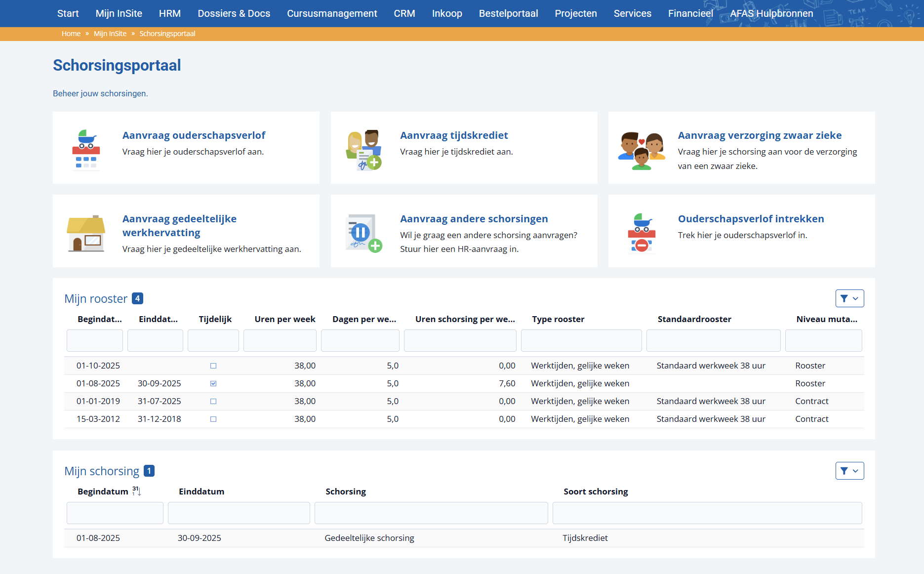The width and height of the screenshot is (924, 574).
Task: Click the verzorging zwaar zieke family icon
Action: click(642, 151)
